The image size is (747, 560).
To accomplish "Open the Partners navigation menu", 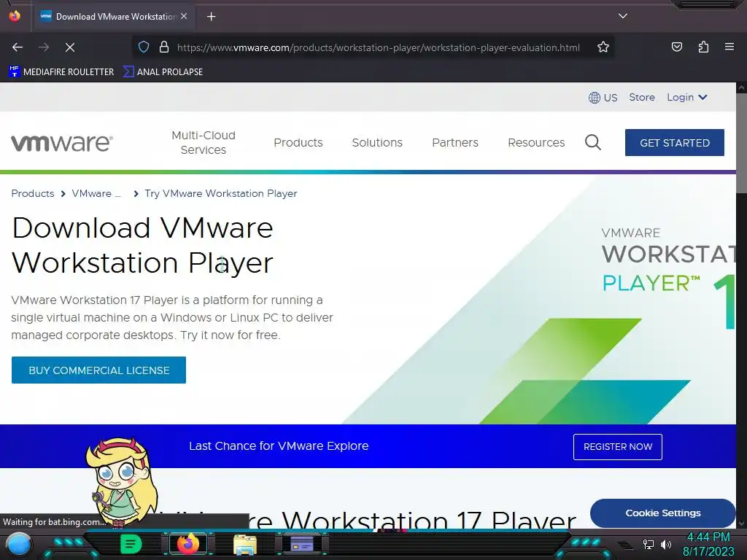I will click(455, 142).
